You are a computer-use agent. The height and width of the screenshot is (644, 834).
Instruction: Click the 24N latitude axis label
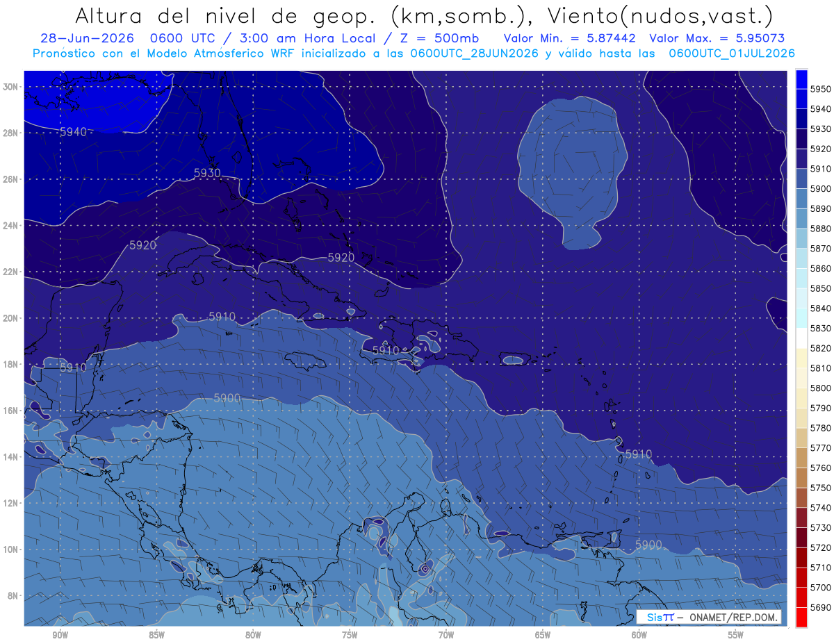[9, 226]
